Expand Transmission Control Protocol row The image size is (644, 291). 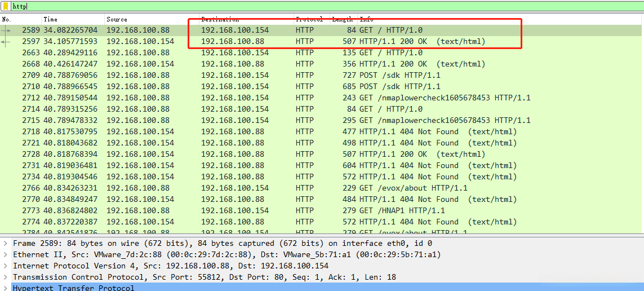pyautogui.click(x=5, y=277)
